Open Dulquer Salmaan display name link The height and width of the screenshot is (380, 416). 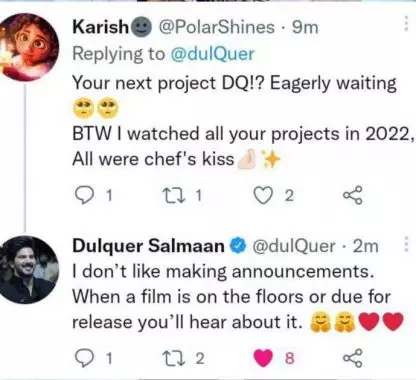(149, 246)
